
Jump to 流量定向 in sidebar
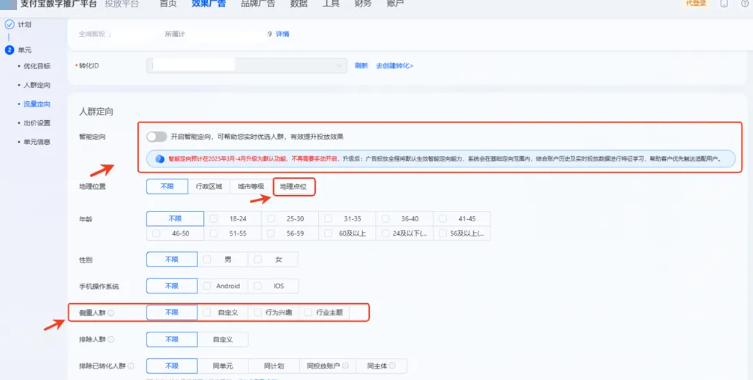[x=37, y=104]
